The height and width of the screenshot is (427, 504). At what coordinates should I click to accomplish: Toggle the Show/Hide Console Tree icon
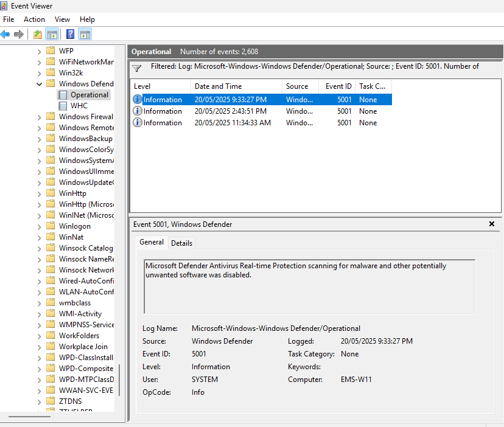[52, 34]
